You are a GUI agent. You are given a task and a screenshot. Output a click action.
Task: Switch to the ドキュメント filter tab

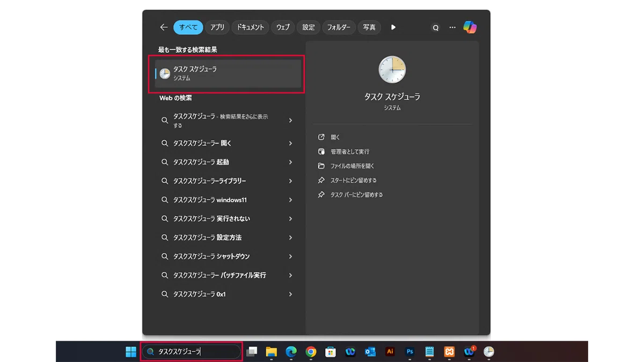(251, 27)
